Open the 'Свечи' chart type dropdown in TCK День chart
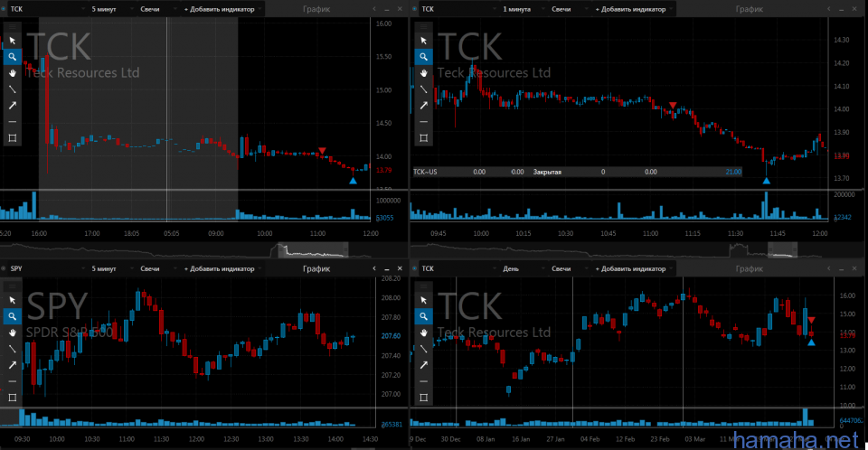 coord(569,268)
